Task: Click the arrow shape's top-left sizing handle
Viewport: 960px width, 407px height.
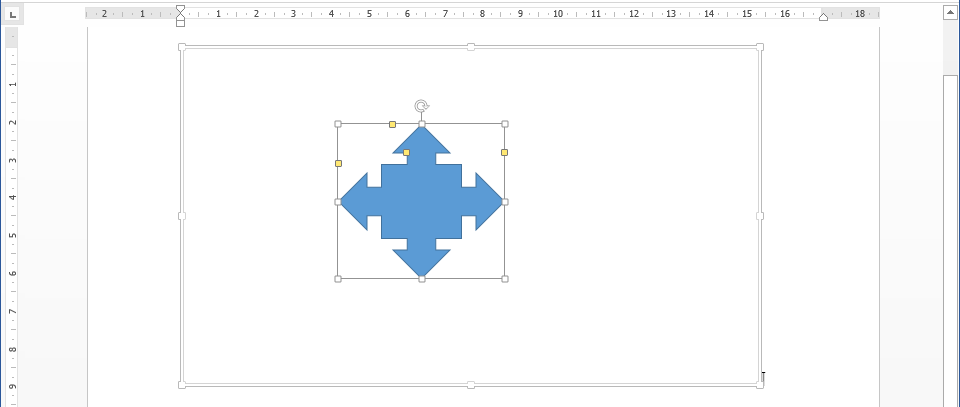Action: pyautogui.click(x=338, y=124)
